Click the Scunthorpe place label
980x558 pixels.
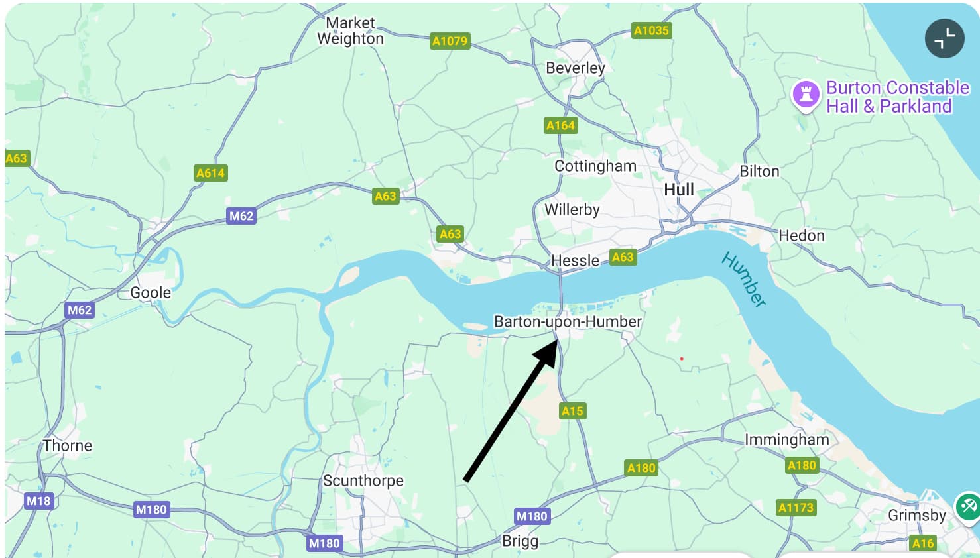coord(363,481)
